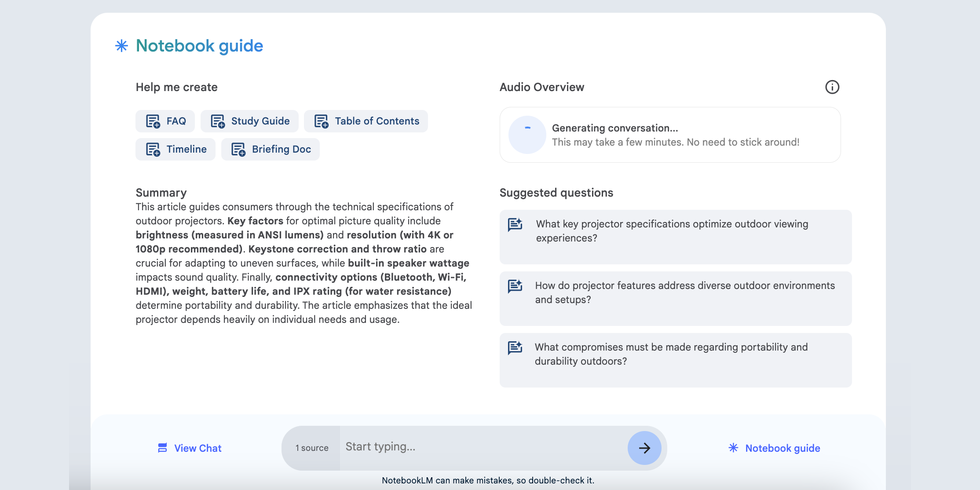Click the asterisk icon beside bottom Notebook guide
This screenshot has width=980, height=490.
[x=733, y=448]
